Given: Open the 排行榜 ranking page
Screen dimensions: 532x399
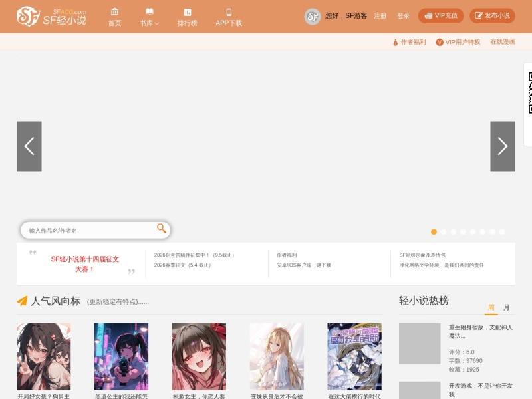Looking at the screenshot, I should point(187,17).
